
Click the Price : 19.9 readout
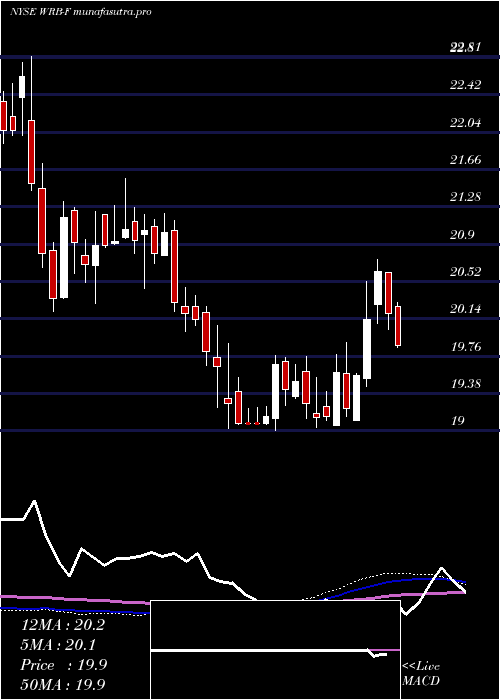tap(64, 665)
